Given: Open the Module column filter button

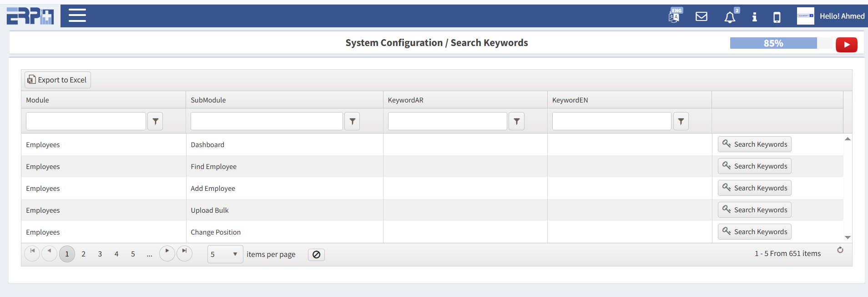Looking at the screenshot, I should [x=155, y=121].
